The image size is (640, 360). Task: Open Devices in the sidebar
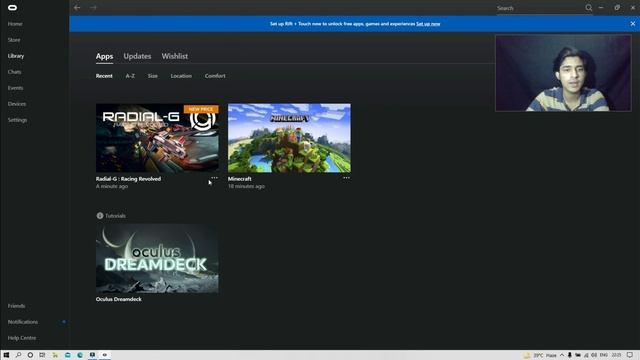[17, 104]
